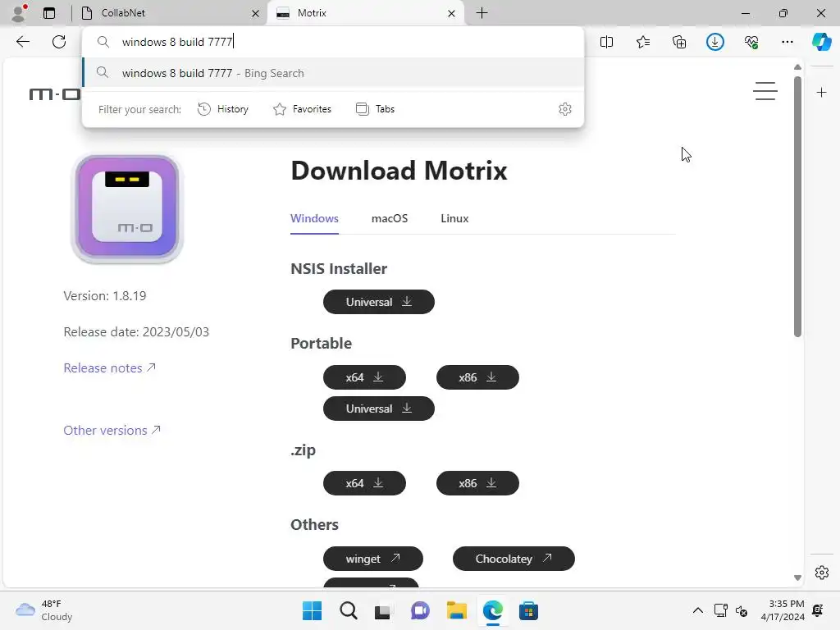
Task: Click the Download Motrix heading
Action: [x=399, y=171]
